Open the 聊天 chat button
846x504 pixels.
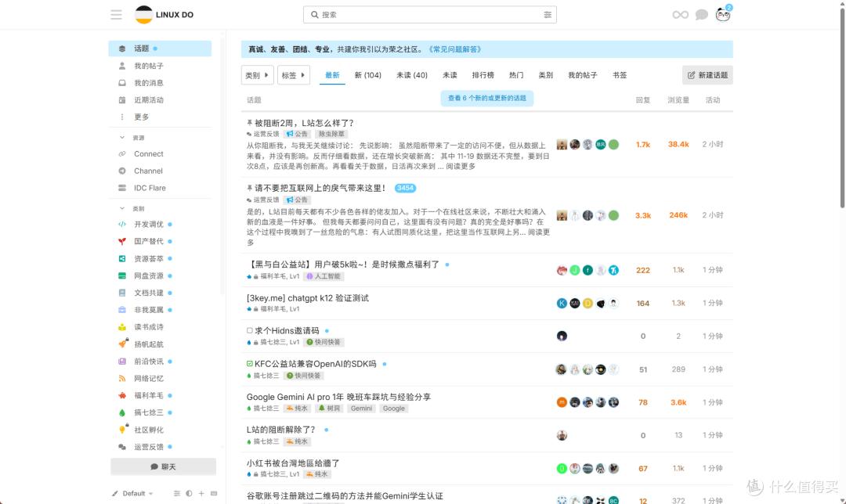click(163, 466)
